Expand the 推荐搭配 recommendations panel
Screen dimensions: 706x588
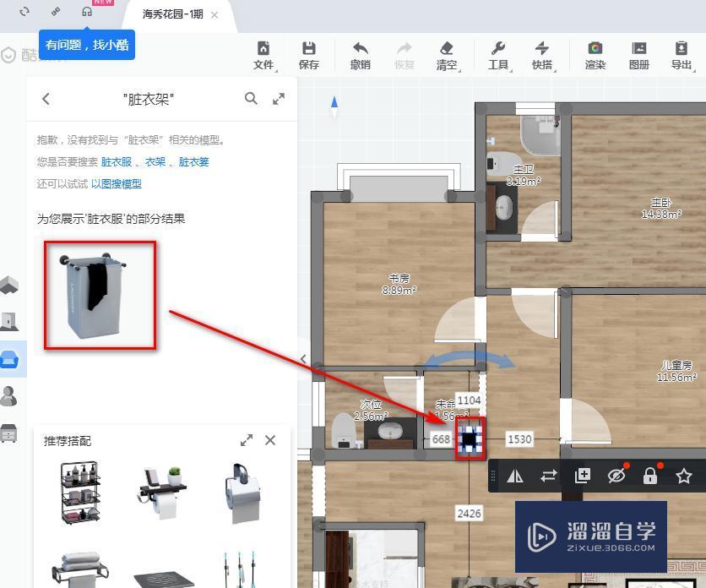(247, 440)
